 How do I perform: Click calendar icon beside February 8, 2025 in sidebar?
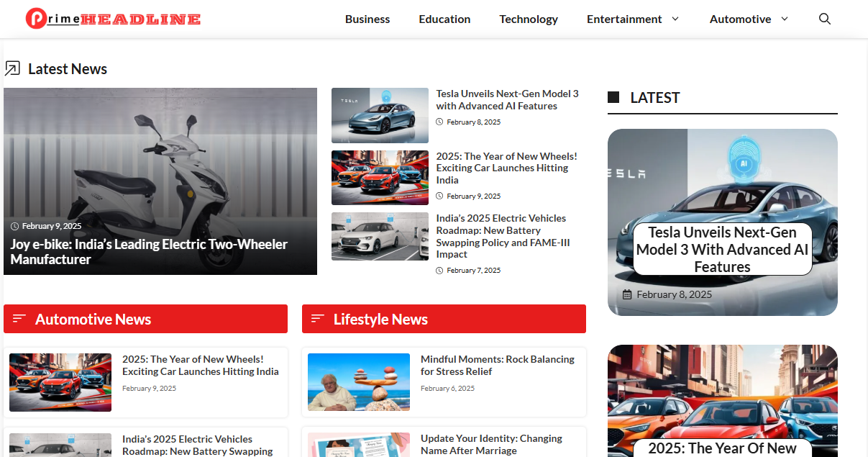tap(627, 294)
